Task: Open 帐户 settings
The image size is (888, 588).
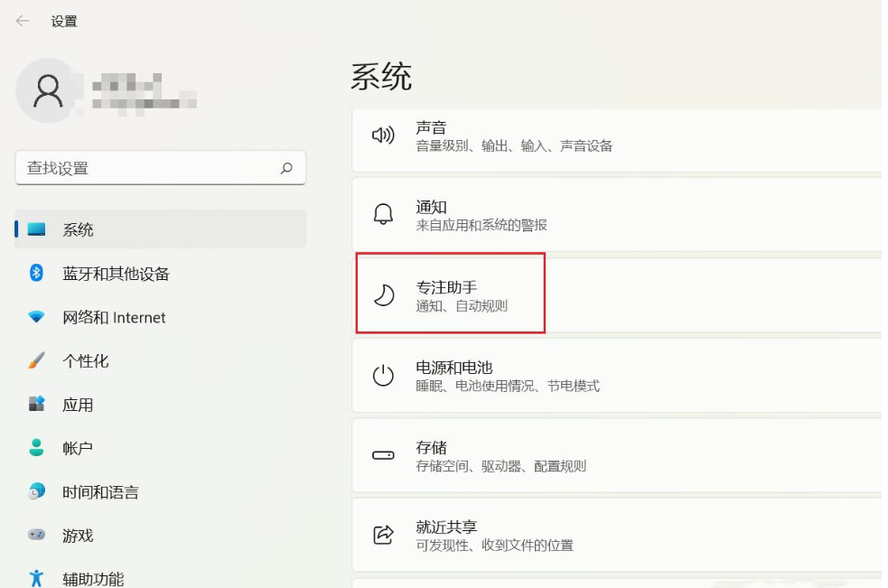Action: [x=78, y=448]
